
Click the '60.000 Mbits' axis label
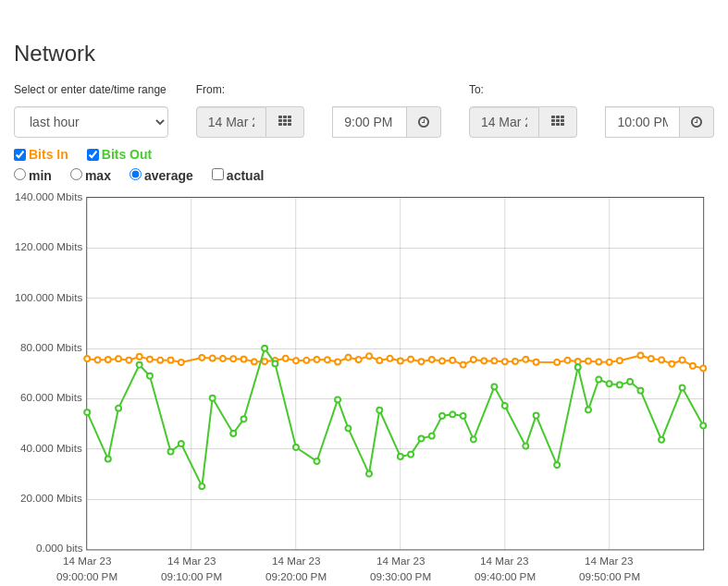[51, 397]
